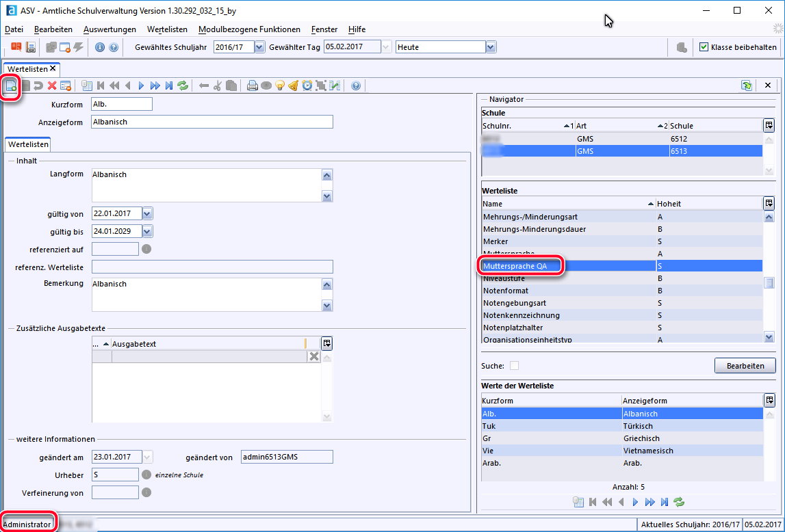
Task: Click the printer icon
Action: coord(253,86)
